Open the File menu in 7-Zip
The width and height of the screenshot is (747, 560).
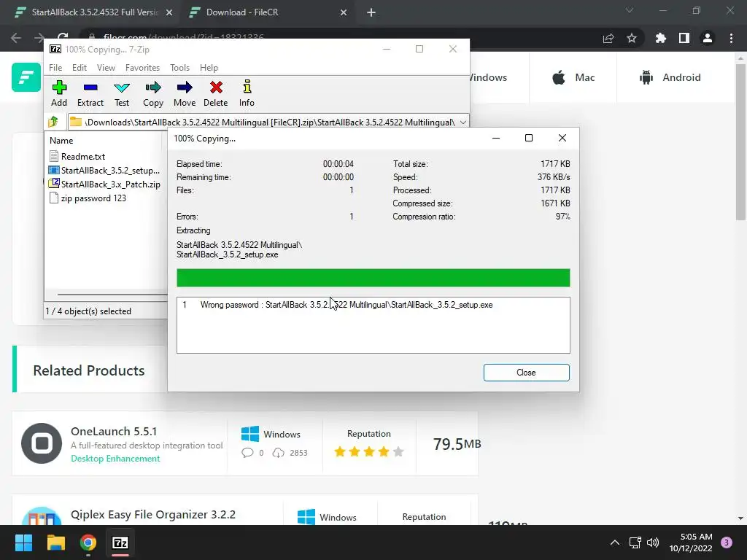55,68
